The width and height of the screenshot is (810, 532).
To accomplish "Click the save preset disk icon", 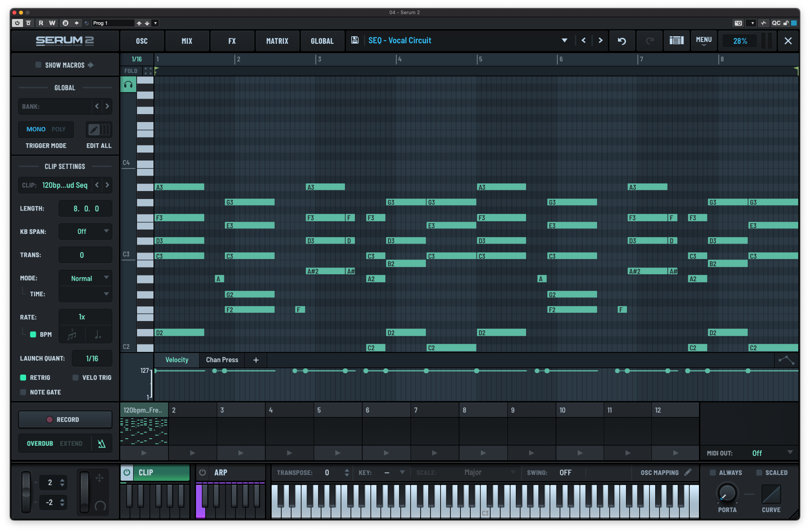I will 355,40.
